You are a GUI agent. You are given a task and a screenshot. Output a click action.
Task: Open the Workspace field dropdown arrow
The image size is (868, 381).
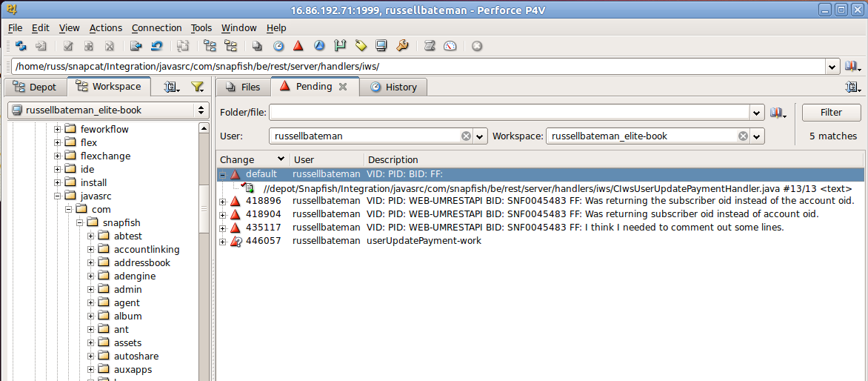pos(756,136)
